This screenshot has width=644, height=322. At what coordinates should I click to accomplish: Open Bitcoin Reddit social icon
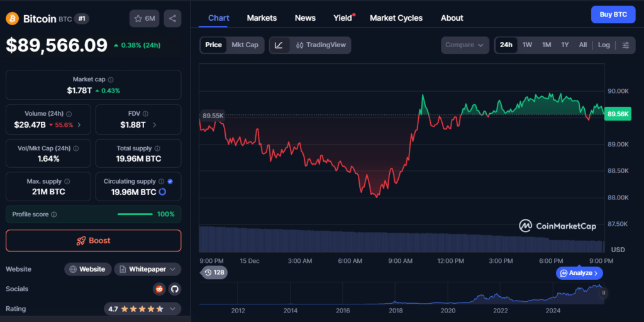point(159,289)
